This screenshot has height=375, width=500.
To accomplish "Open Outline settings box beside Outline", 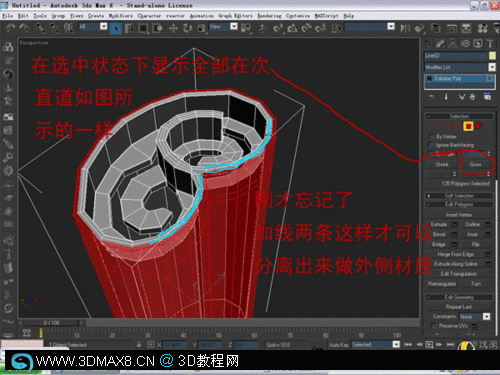I will pos(488,224).
